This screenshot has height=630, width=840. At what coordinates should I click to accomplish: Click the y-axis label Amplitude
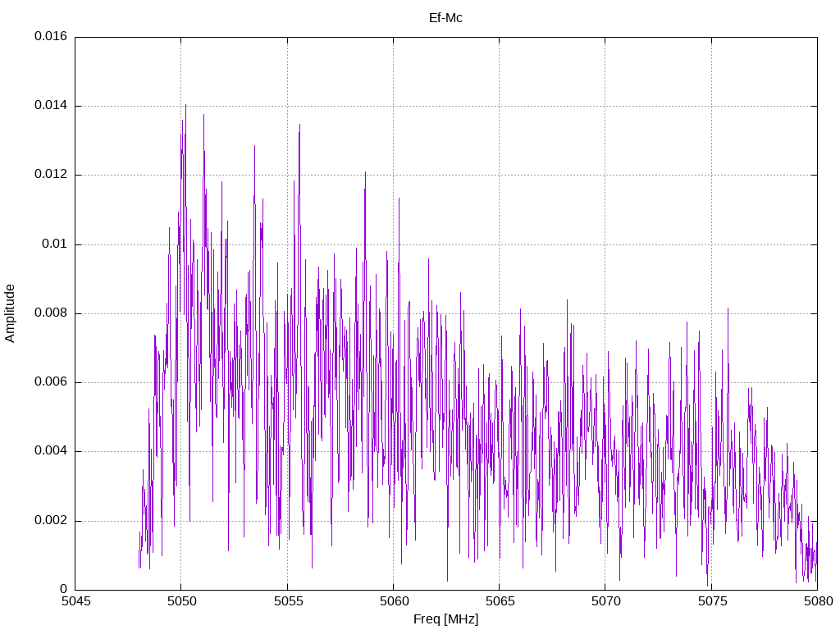tap(10, 313)
